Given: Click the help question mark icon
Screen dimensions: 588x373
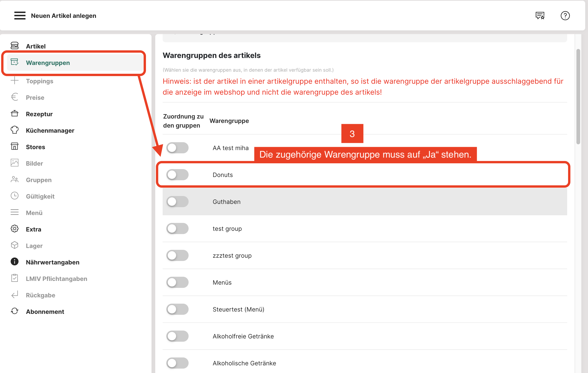Looking at the screenshot, I should pyautogui.click(x=565, y=16).
